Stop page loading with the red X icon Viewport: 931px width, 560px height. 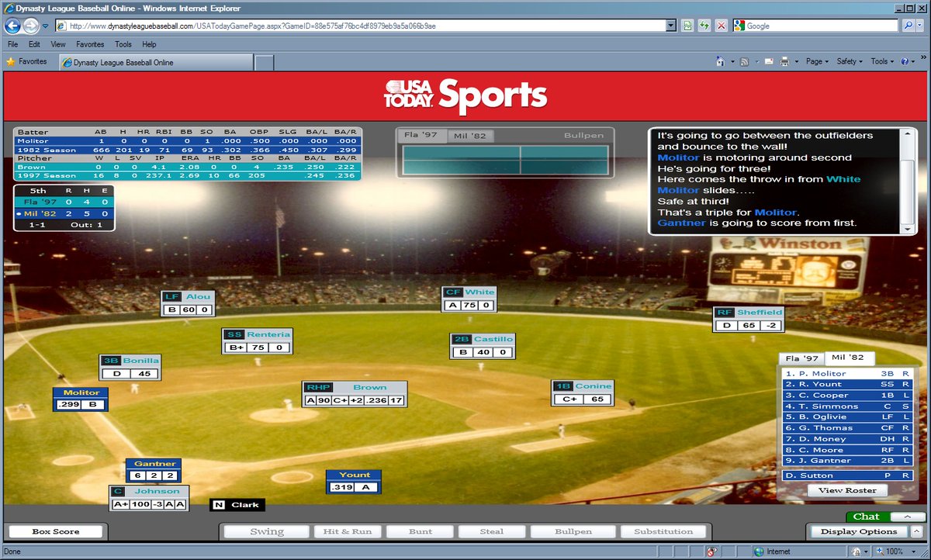[722, 26]
